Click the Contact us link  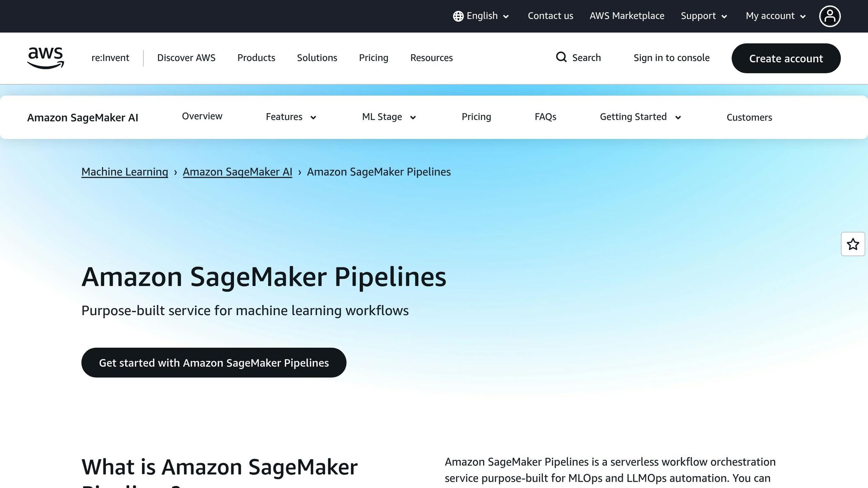click(x=550, y=16)
